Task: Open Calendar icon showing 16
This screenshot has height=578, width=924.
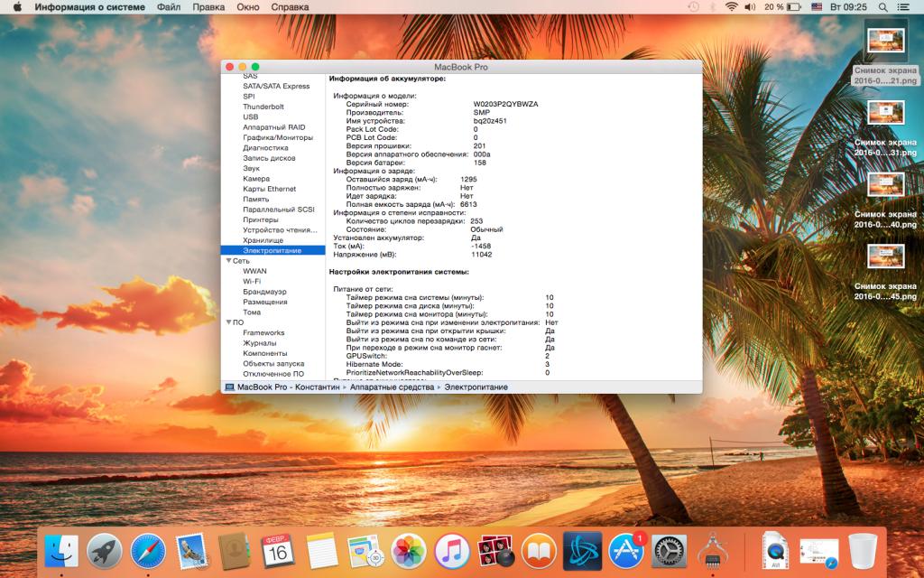Action: click(x=278, y=552)
